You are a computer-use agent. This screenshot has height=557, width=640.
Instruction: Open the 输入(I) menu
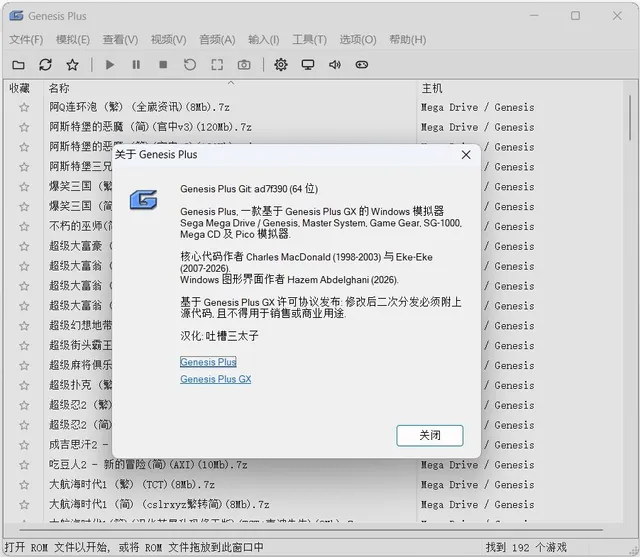tap(264, 40)
